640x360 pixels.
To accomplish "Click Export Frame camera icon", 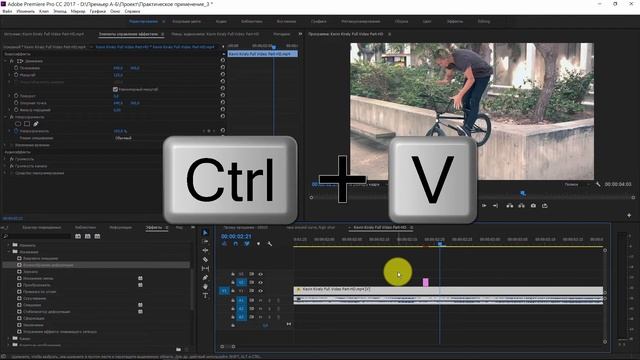I will pos(533,206).
